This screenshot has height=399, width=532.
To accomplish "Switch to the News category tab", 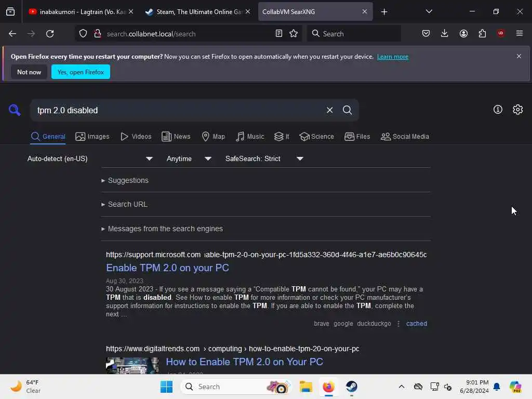I will click(176, 137).
